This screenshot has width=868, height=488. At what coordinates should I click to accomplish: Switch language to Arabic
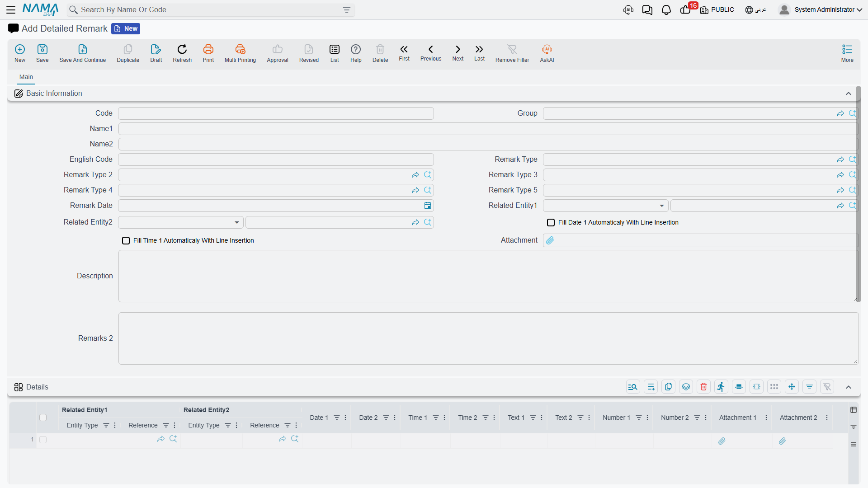(x=756, y=10)
